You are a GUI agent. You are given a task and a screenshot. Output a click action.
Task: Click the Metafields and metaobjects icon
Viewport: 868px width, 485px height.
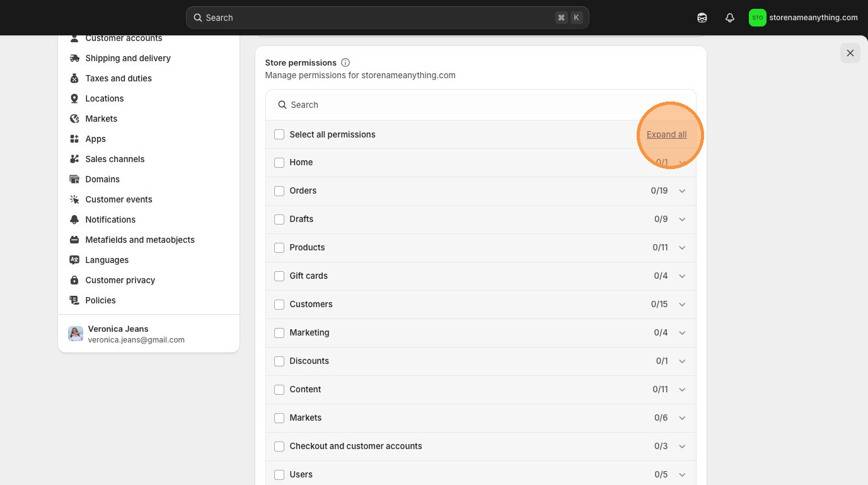pyautogui.click(x=74, y=240)
